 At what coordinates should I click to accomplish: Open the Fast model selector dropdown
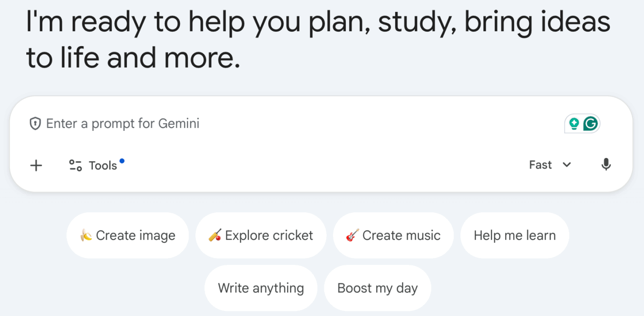pyautogui.click(x=540, y=165)
